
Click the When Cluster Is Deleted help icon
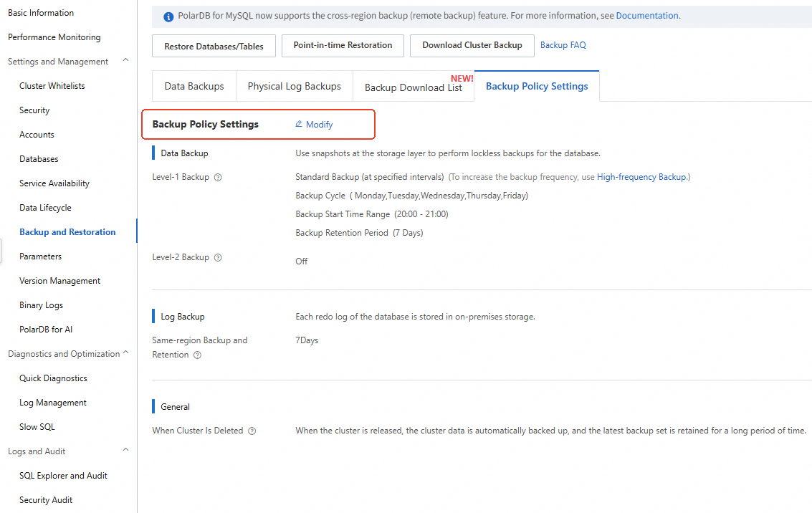(x=252, y=431)
